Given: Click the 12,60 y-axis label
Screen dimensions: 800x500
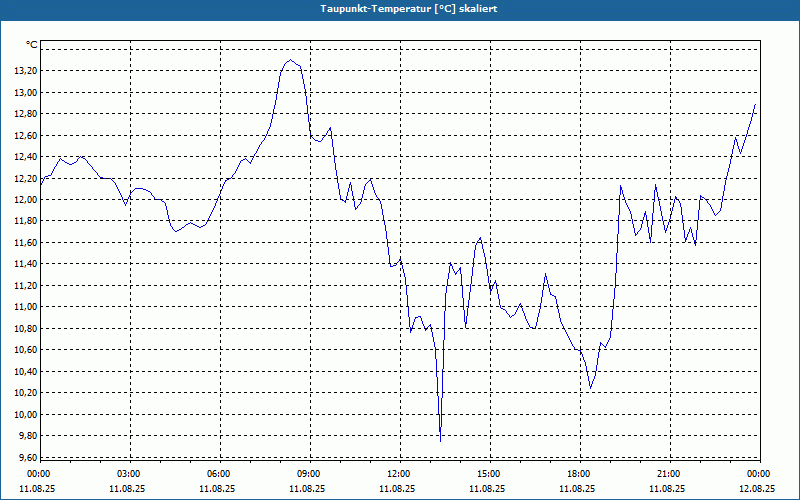Looking at the screenshot, I should [27, 135].
